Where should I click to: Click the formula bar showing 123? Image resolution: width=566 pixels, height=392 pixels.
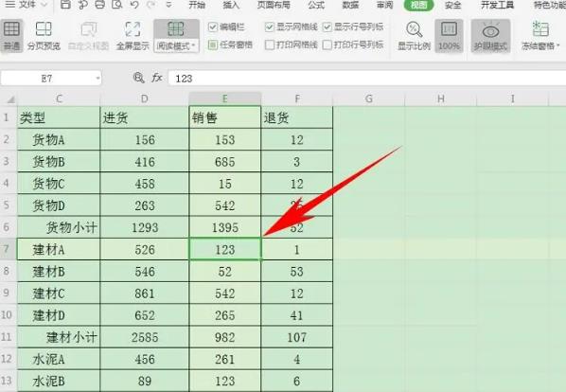(x=366, y=79)
